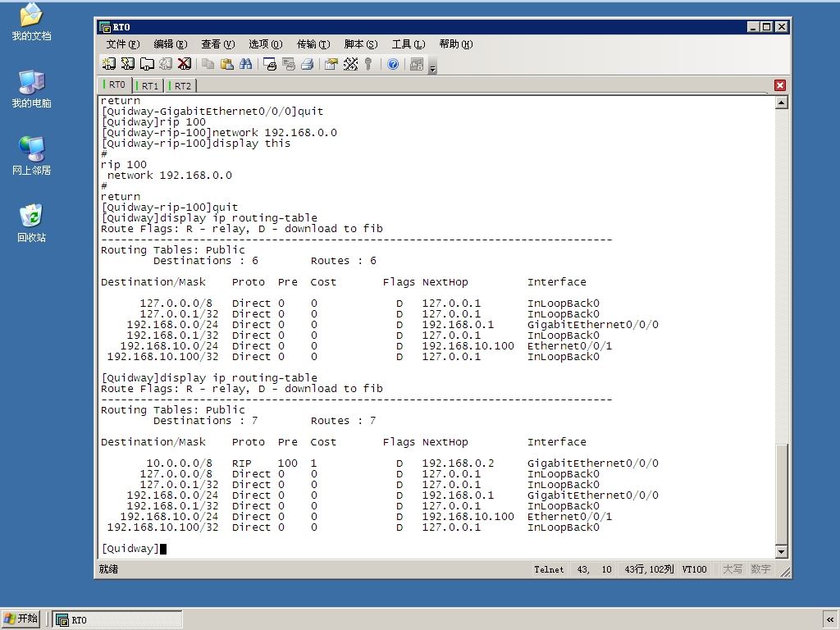Open the 脚本(S) menu
This screenshot has height=630, width=840.
point(361,44)
